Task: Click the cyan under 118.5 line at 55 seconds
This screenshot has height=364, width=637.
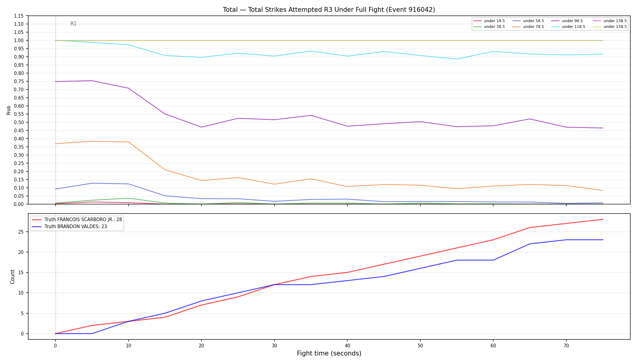Action: coord(457,59)
